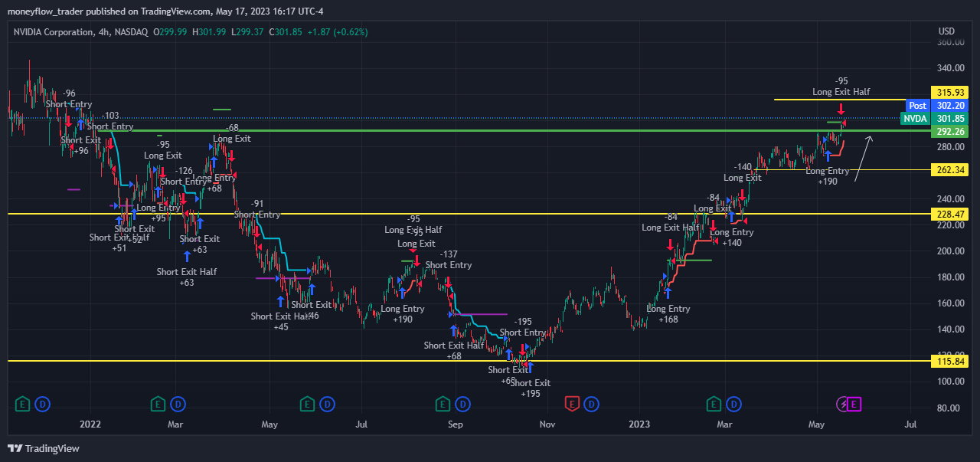Viewport: 980px width, 462px height.
Task: Open dividend D marker between 2023 and Mar labels
Action: pos(733,403)
